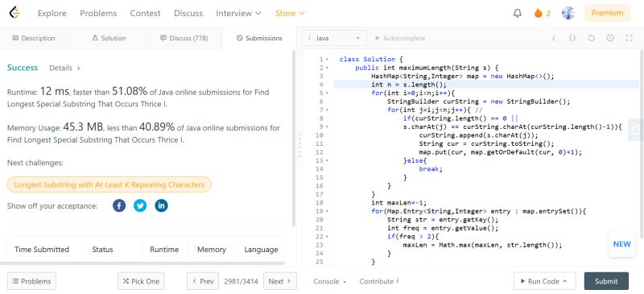Collapse code fold at line 19
The height and width of the screenshot is (294, 644).
[327, 211]
